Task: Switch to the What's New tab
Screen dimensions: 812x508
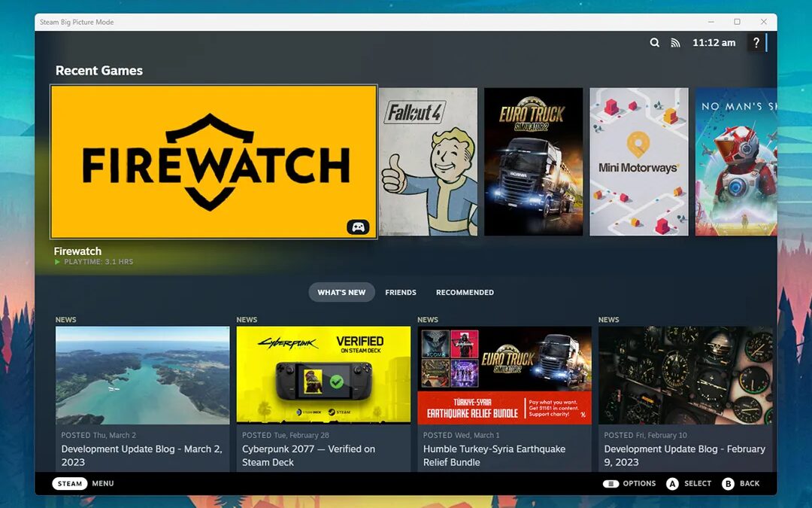Action: [341, 292]
